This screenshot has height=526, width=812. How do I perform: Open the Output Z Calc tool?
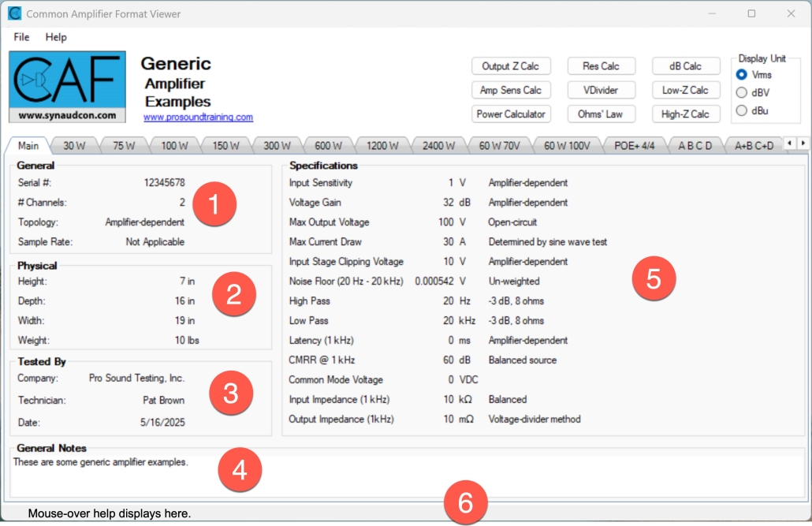point(511,66)
